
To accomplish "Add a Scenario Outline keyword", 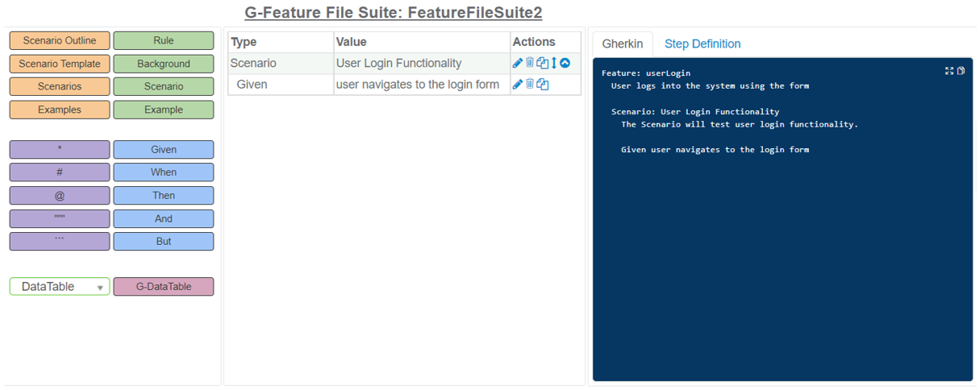I will click(60, 40).
